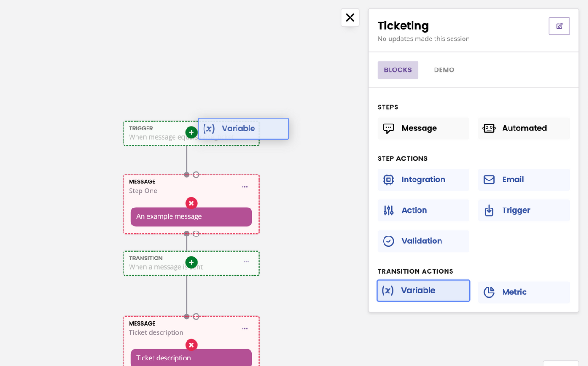
Task: Close the blocks side panel
Action: 350,17
